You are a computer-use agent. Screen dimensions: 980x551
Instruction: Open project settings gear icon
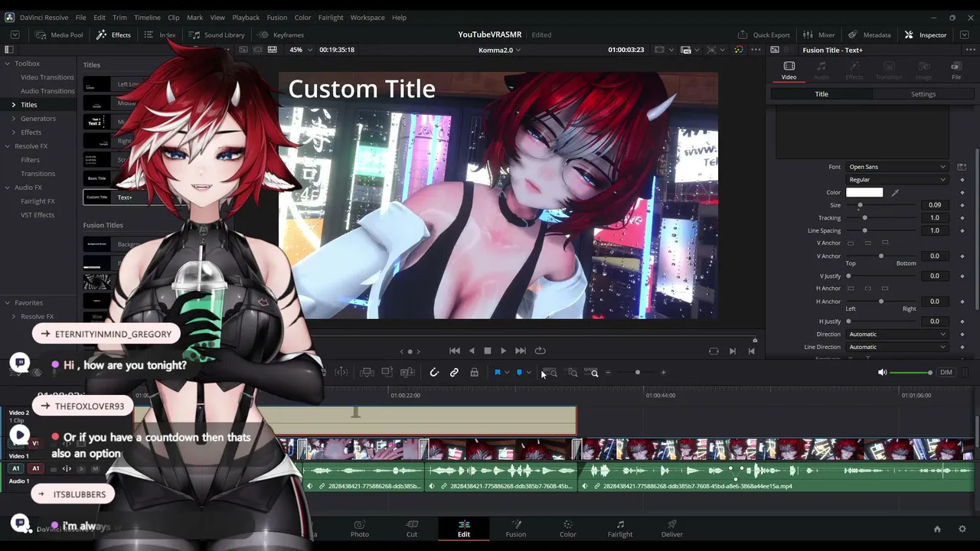pos(962,529)
